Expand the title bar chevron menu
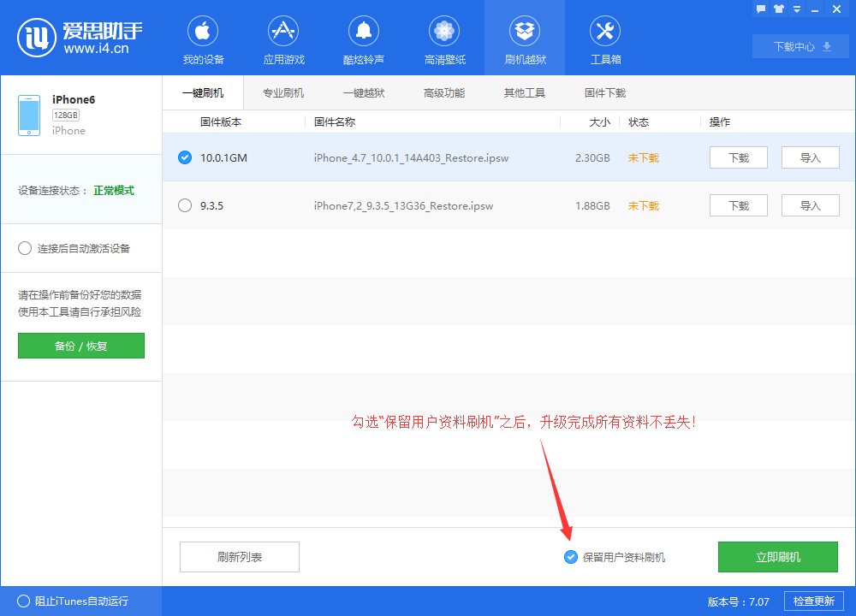The height and width of the screenshot is (616, 856). [x=798, y=9]
